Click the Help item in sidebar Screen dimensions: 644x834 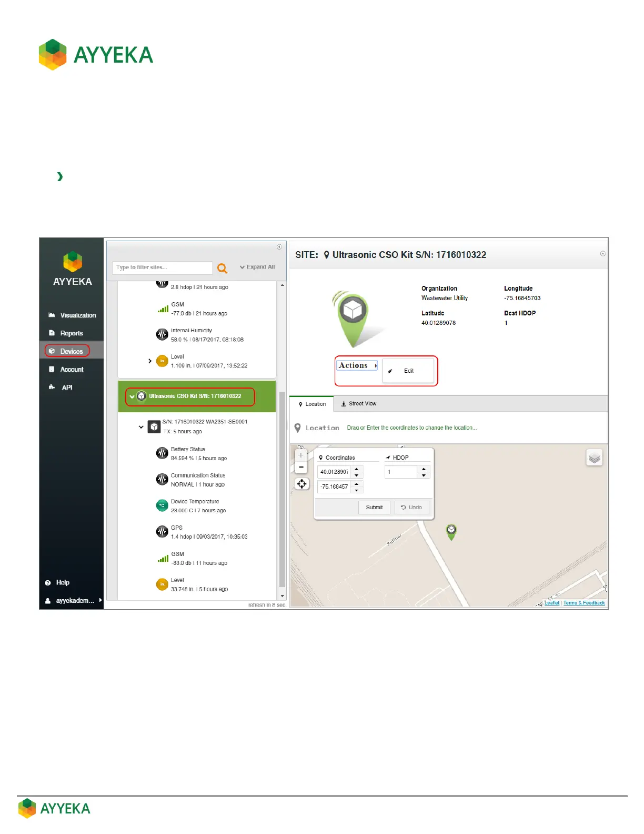[x=57, y=583]
